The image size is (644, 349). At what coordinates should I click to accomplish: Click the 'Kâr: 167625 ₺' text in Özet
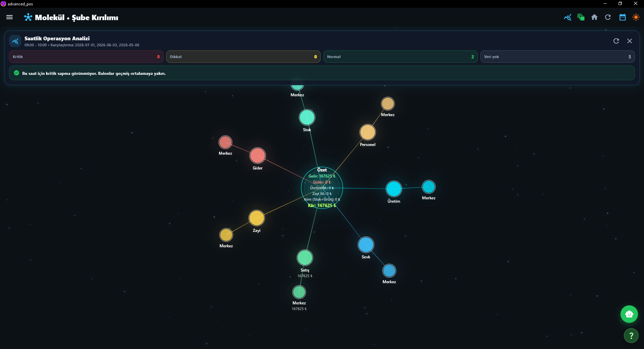click(322, 205)
